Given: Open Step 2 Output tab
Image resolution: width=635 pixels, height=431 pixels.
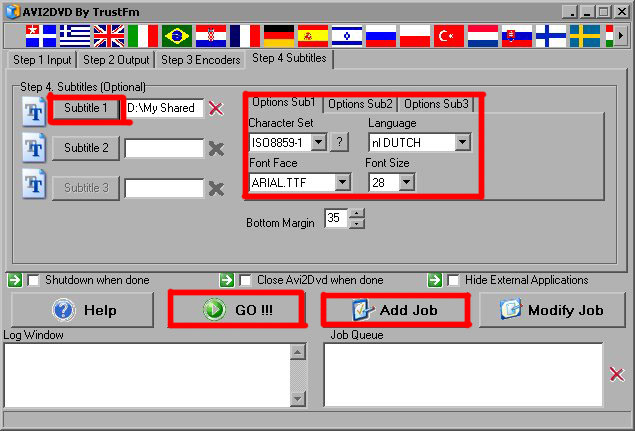Looking at the screenshot, I should pyautogui.click(x=116, y=60).
